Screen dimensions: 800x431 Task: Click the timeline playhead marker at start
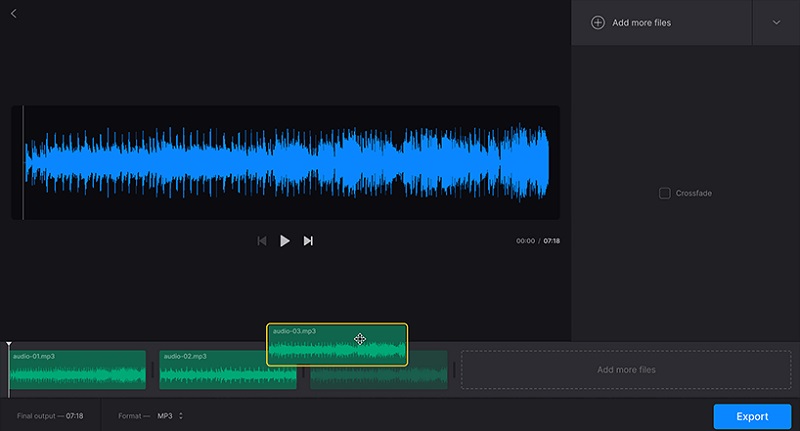(9, 346)
